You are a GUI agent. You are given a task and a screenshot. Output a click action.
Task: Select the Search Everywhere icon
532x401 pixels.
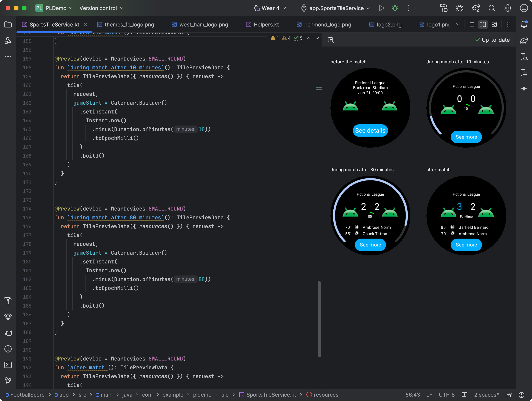point(491,8)
